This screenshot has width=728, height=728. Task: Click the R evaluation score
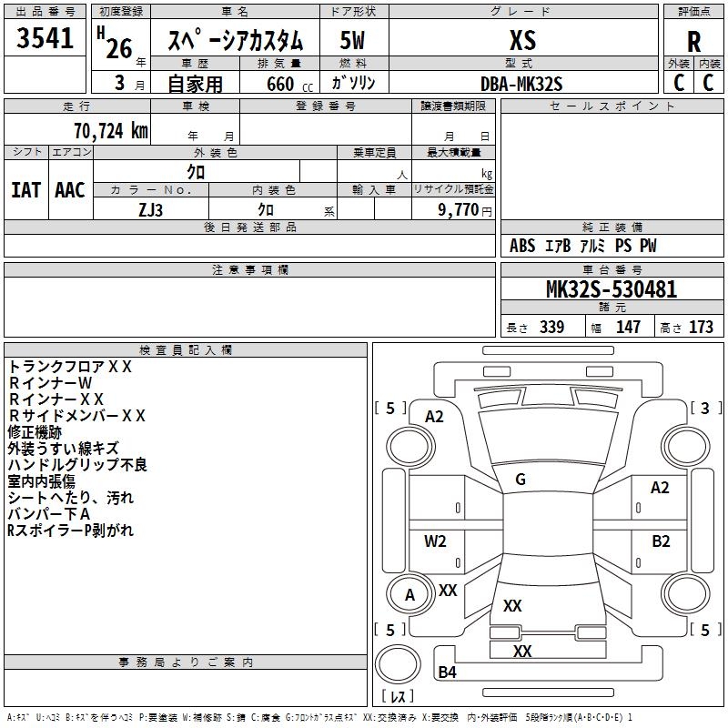pyautogui.click(x=694, y=42)
